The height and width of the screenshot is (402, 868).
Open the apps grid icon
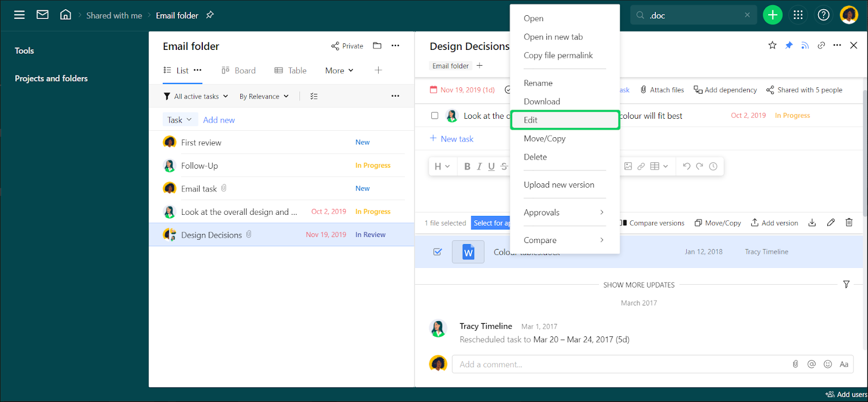[x=798, y=15]
